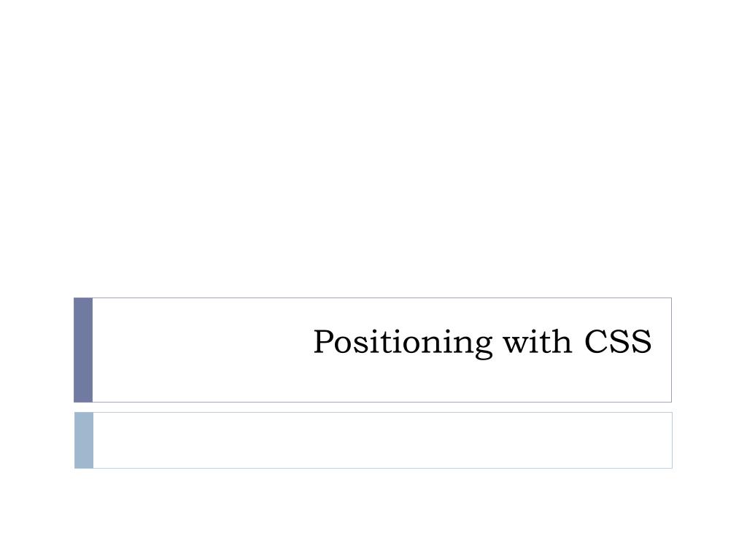
Task: Click the word "CSS" in the title
Action: 618,341
